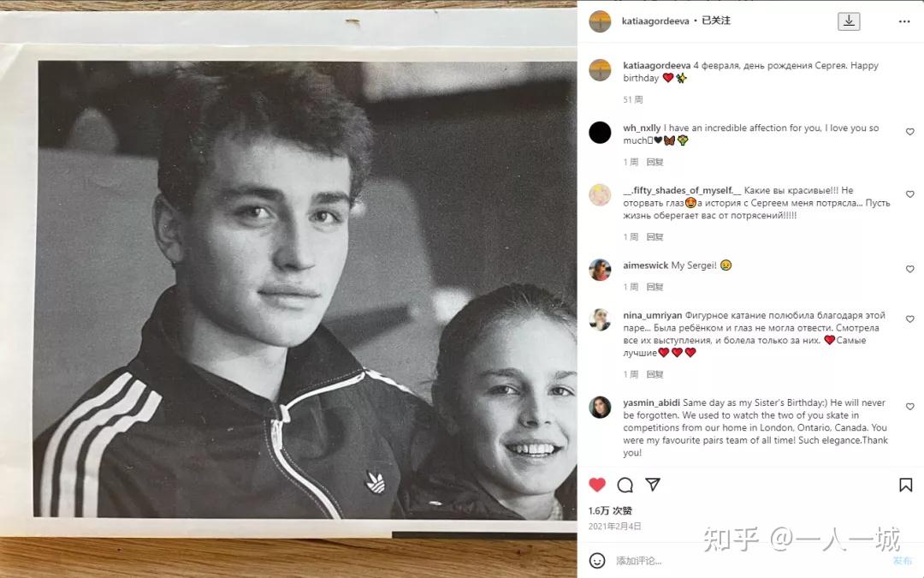Click the red heart like icon
Image resolution: width=924 pixels, height=578 pixels.
[597, 485]
